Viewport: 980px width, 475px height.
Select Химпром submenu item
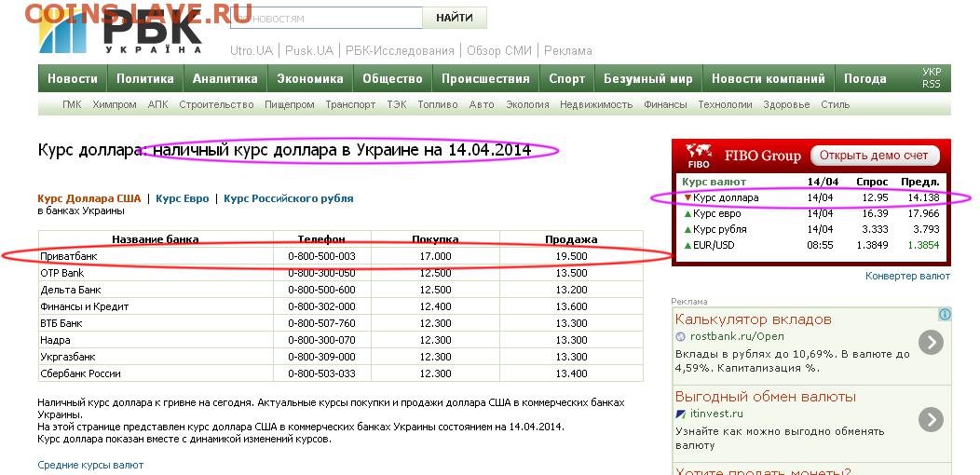[x=115, y=105]
